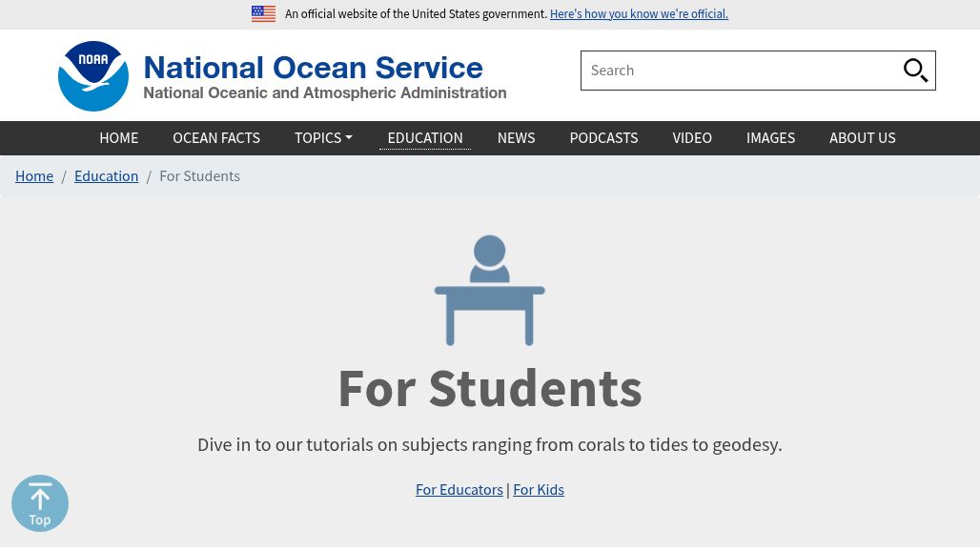Click Education in the breadcrumb trail

point(106,175)
